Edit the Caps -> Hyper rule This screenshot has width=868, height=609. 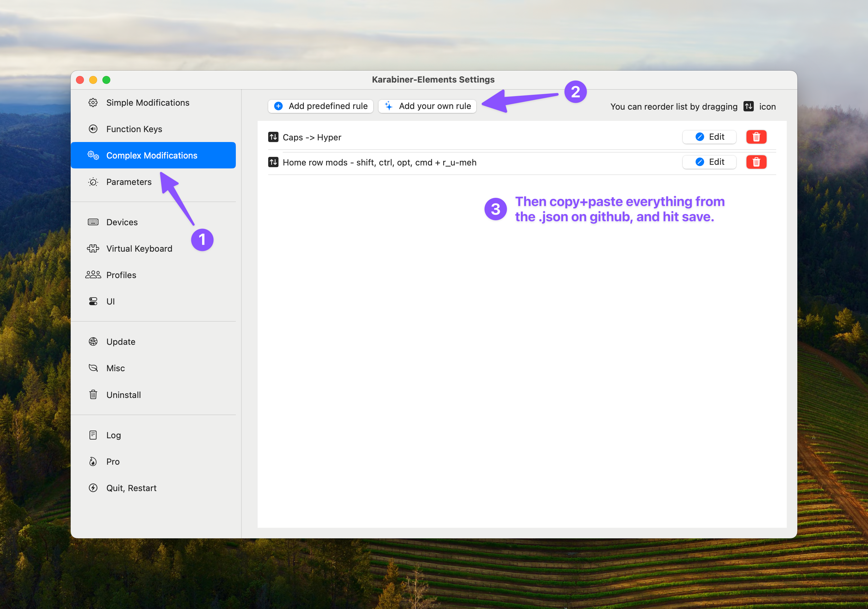pyautogui.click(x=709, y=137)
